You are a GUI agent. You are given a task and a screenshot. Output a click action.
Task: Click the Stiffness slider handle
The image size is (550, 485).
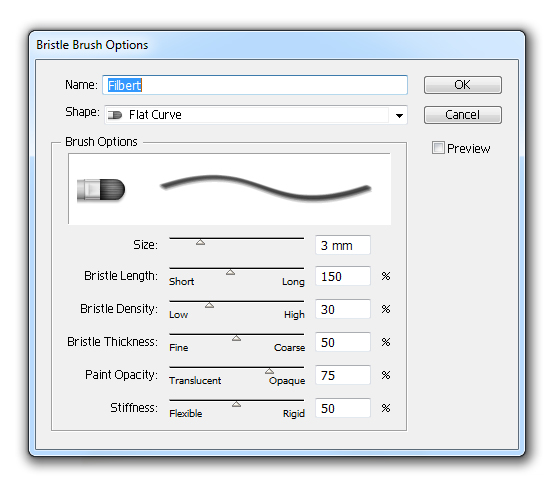pyautogui.click(x=236, y=404)
